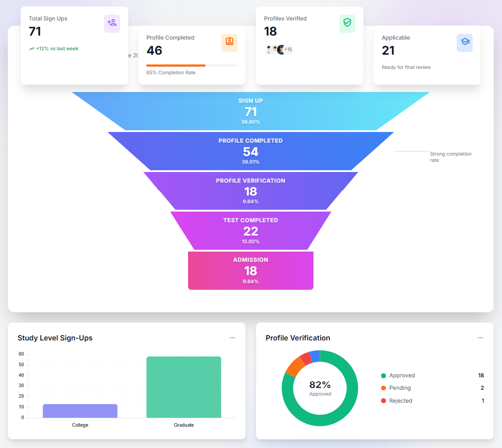Select the TEST COMPLETED funnel stage
The width and height of the screenshot is (502, 448).
point(250,231)
